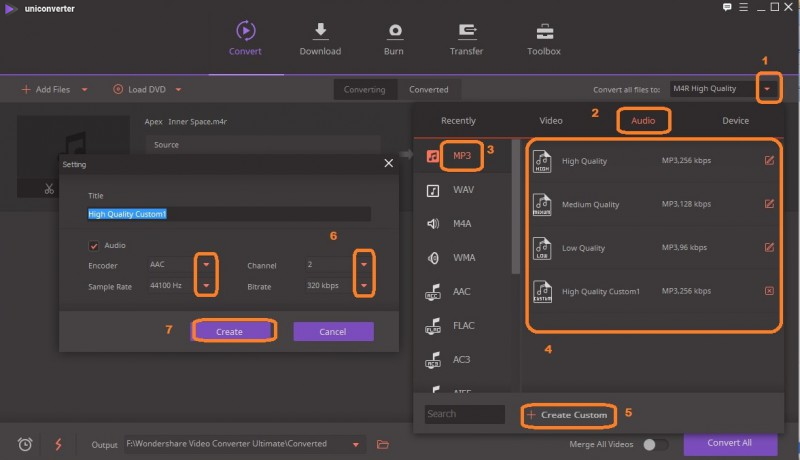Select the AAC format icon
This screenshot has height=460, width=800.
(x=433, y=292)
